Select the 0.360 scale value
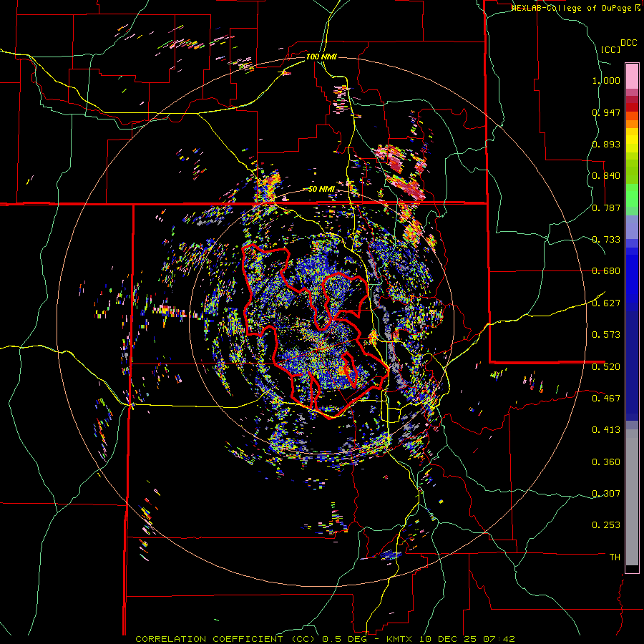644x644 pixels. [606, 462]
